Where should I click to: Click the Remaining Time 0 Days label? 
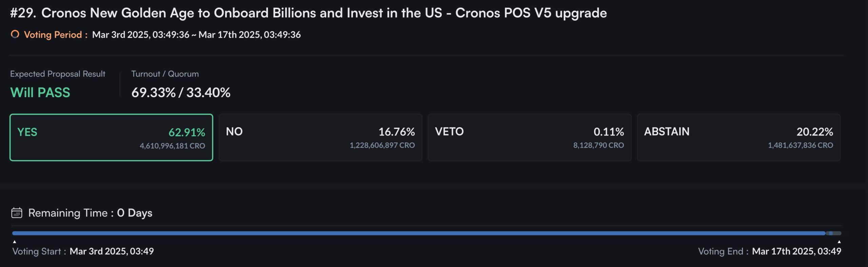(x=90, y=213)
